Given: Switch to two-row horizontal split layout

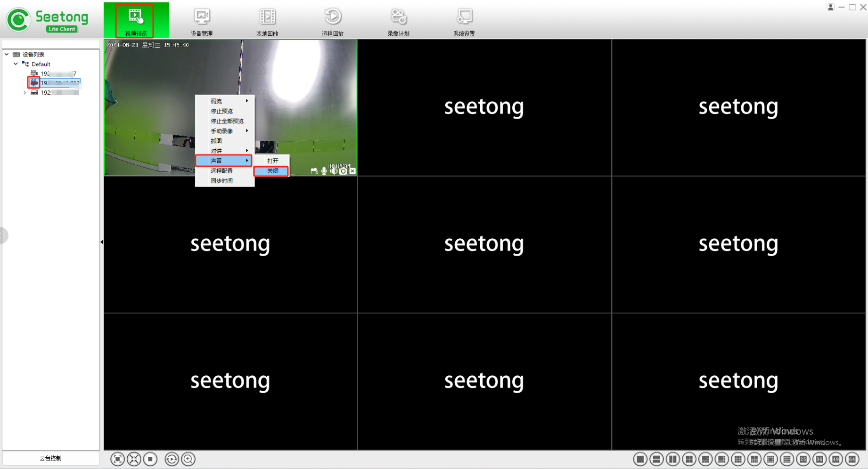Looking at the screenshot, I should pos(656,459).
